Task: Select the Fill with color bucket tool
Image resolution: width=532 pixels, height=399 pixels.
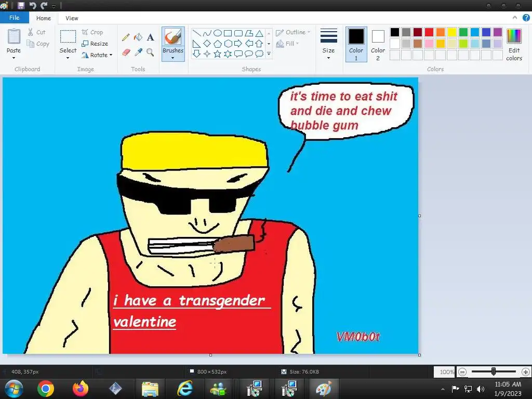Action: tap(138, 37)
